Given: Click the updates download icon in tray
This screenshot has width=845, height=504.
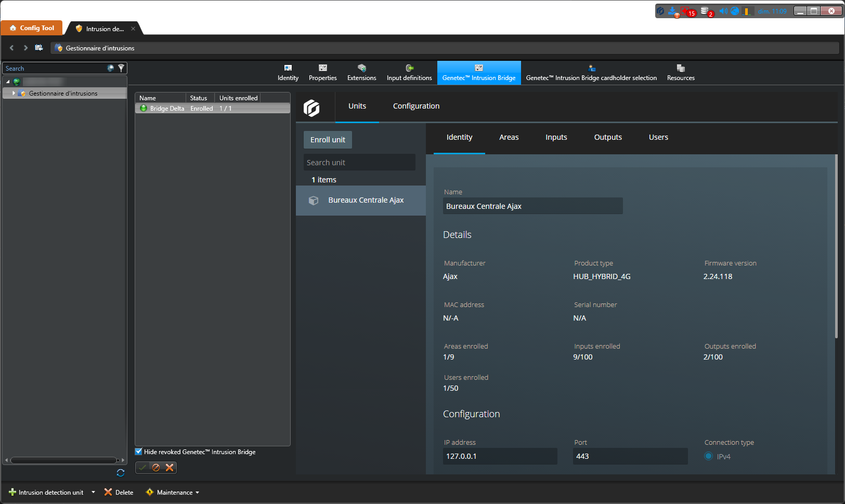Looking at the screenshot, I should [x=673, y=11].
